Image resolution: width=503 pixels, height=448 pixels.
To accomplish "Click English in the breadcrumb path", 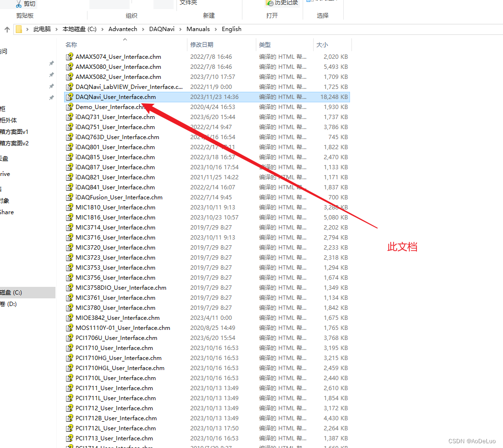I will 231,29.
